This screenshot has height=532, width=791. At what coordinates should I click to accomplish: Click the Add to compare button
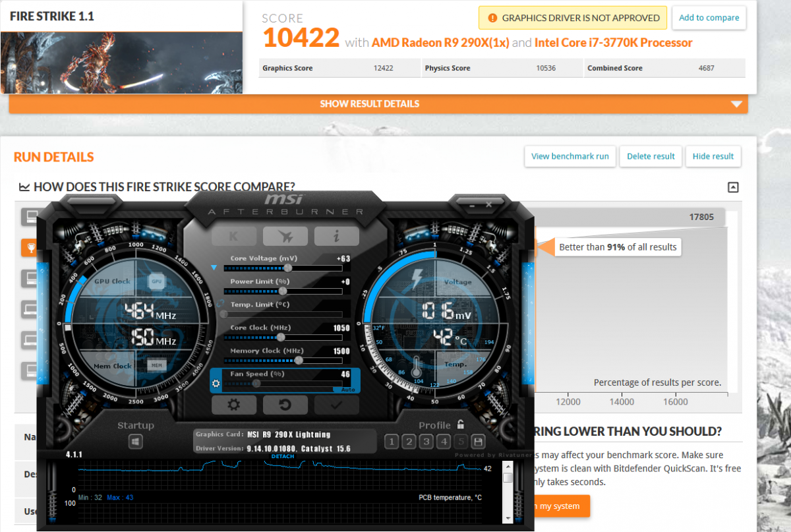tap(709, 18)
